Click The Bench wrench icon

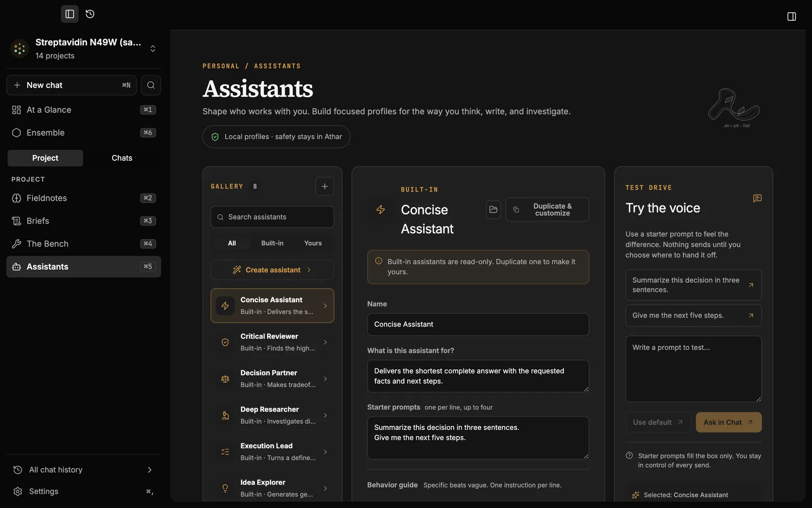click(x=16, y=244)
